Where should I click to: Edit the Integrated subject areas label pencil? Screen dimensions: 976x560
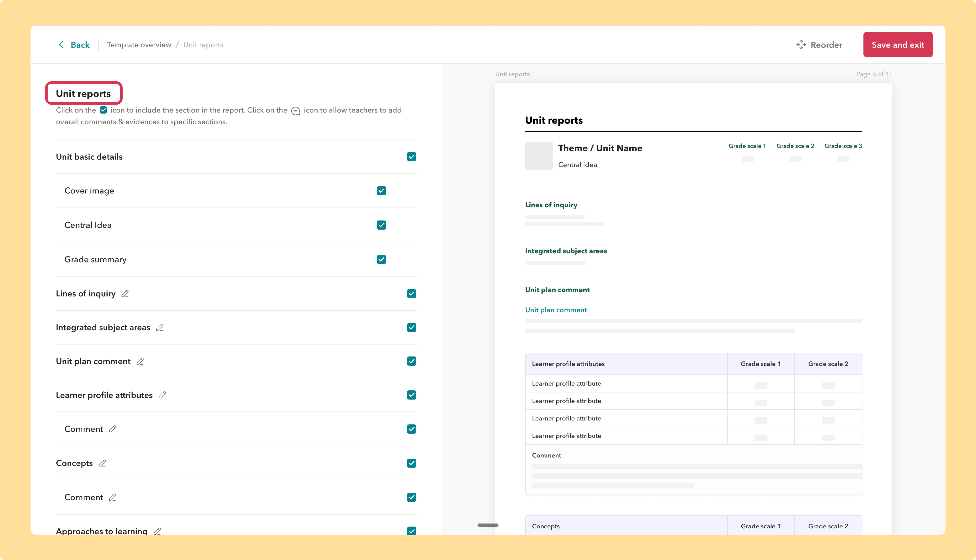coord(160,327)
